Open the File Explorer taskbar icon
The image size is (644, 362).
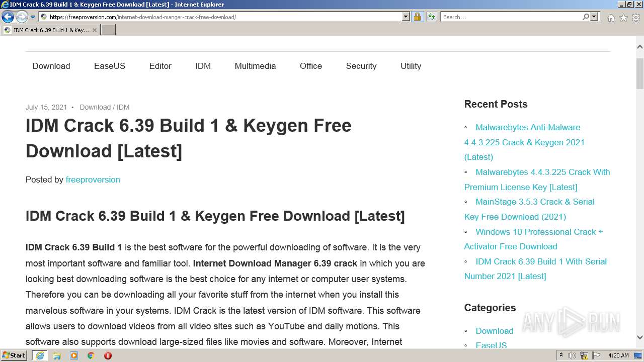57,355
